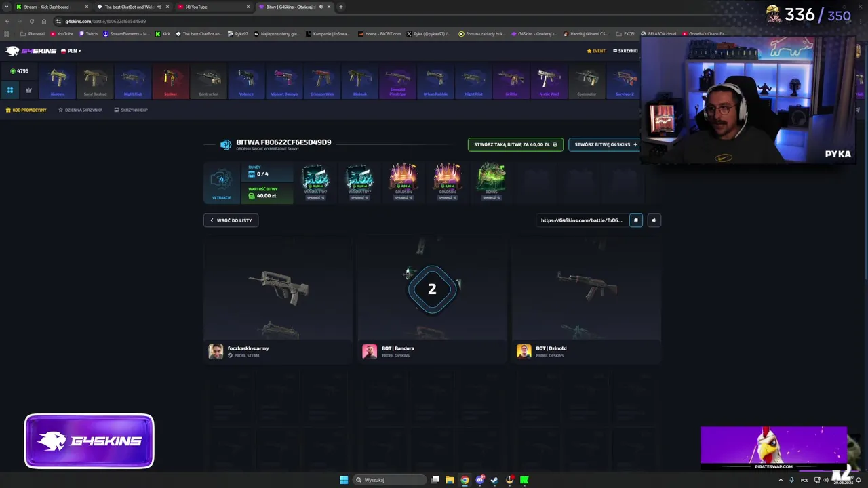Reload the page

[32, 21]
